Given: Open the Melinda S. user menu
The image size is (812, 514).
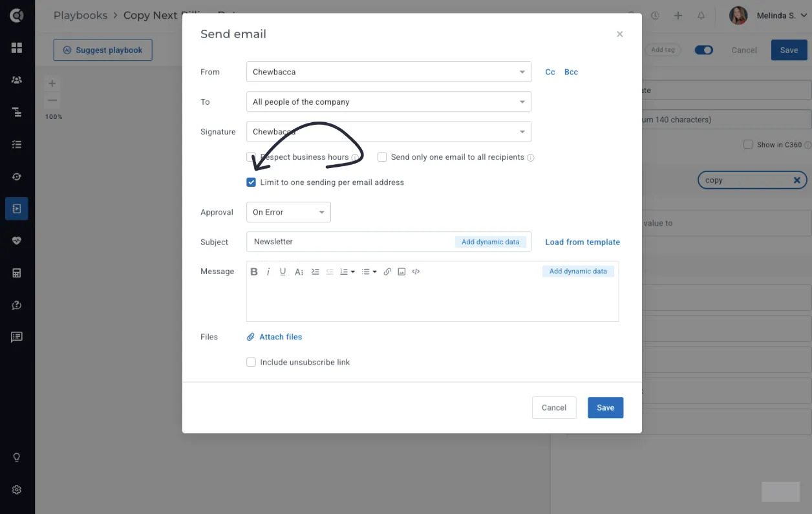Looking at the screenshot, I should tap(768, 16).
